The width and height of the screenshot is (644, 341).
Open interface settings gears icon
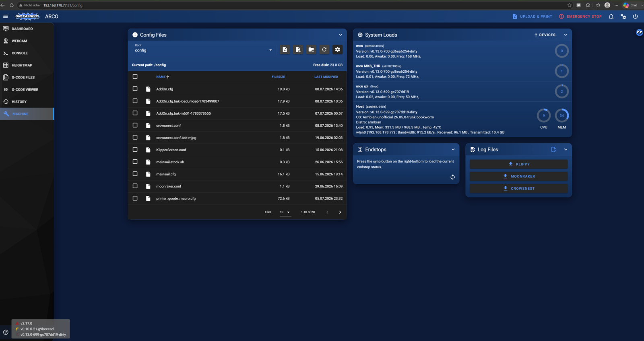(x=623, y=16)
